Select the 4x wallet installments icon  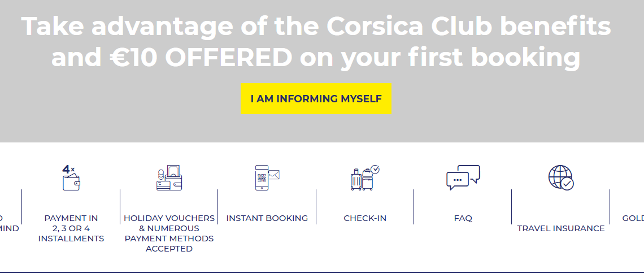click(x=71, y=177)
